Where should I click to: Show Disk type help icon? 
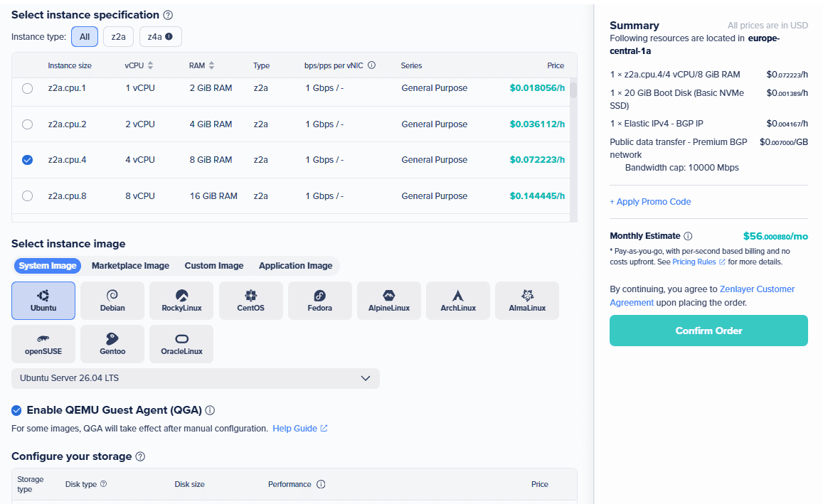(x=103, y=483)
